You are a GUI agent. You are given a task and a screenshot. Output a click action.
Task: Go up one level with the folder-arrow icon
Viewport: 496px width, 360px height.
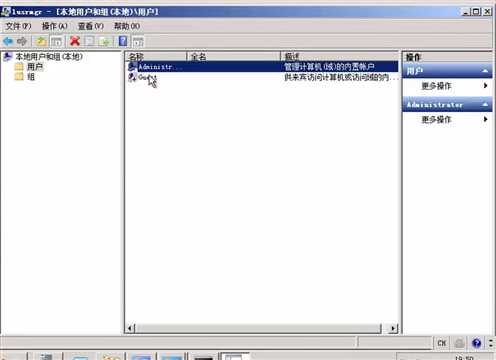[41, 41]
